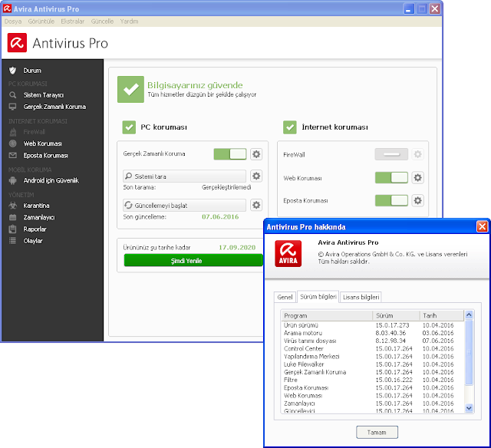
Task: Open settings gear next to Güncellemeyi başlat
Action: pyautogui.click(x=256, y=205)
